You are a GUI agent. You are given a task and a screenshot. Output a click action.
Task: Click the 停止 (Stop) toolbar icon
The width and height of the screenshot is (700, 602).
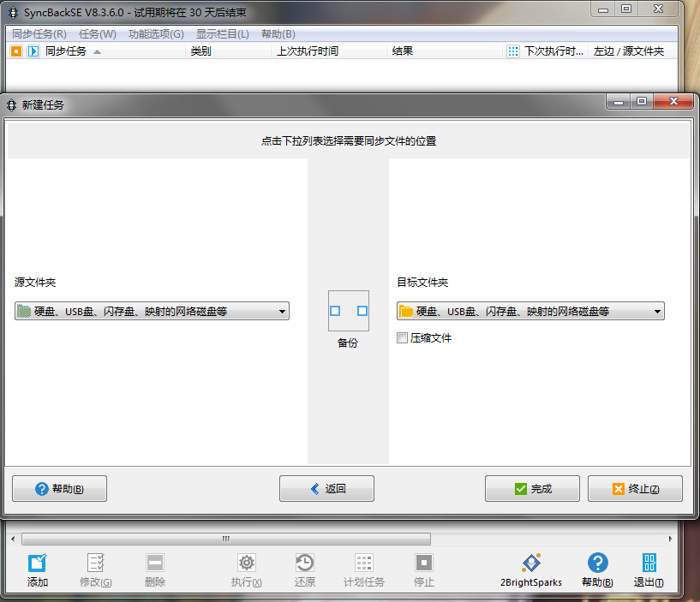423,563
